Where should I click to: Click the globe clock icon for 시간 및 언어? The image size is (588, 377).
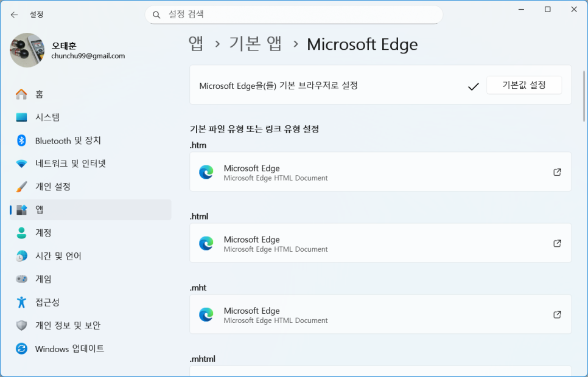click(x=21, y=256)
